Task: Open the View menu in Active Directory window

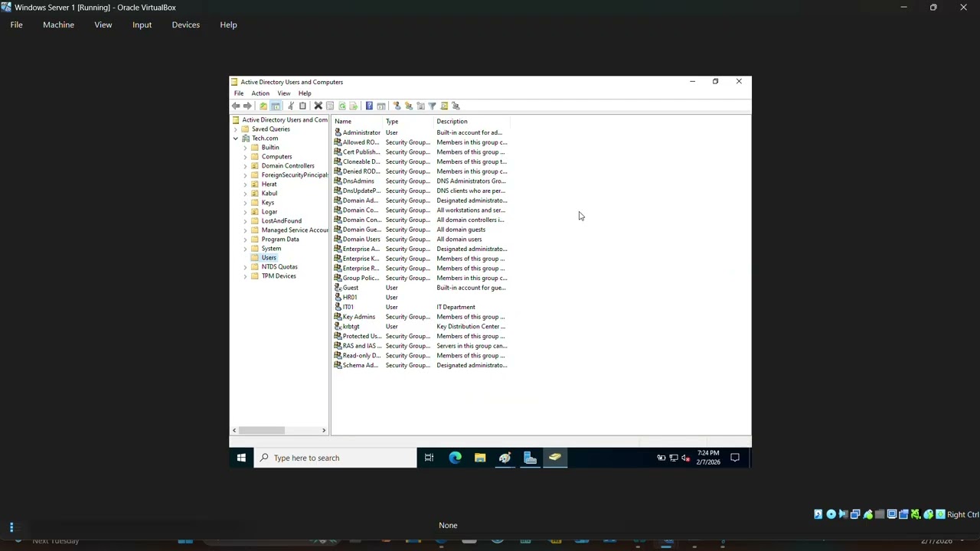Action: coord(284,93)
